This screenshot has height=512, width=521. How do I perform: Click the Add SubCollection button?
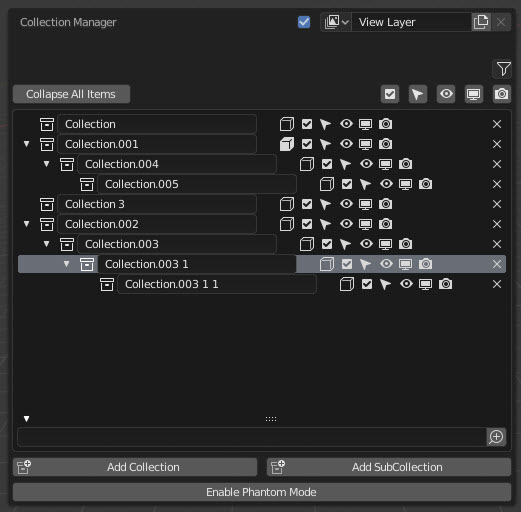pyautogui.click(x=389, y=467)
